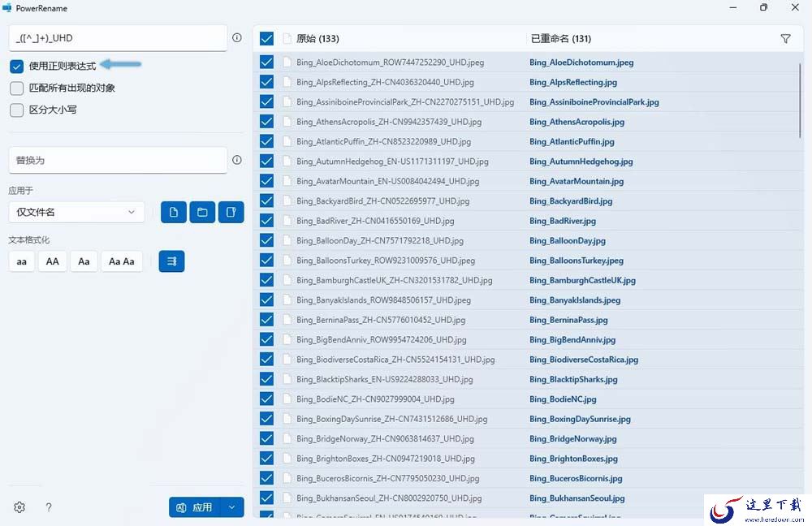Select the lowercase aa format button
The height and width of the screenshot is (526, 812).
click(x=22, y=261)
